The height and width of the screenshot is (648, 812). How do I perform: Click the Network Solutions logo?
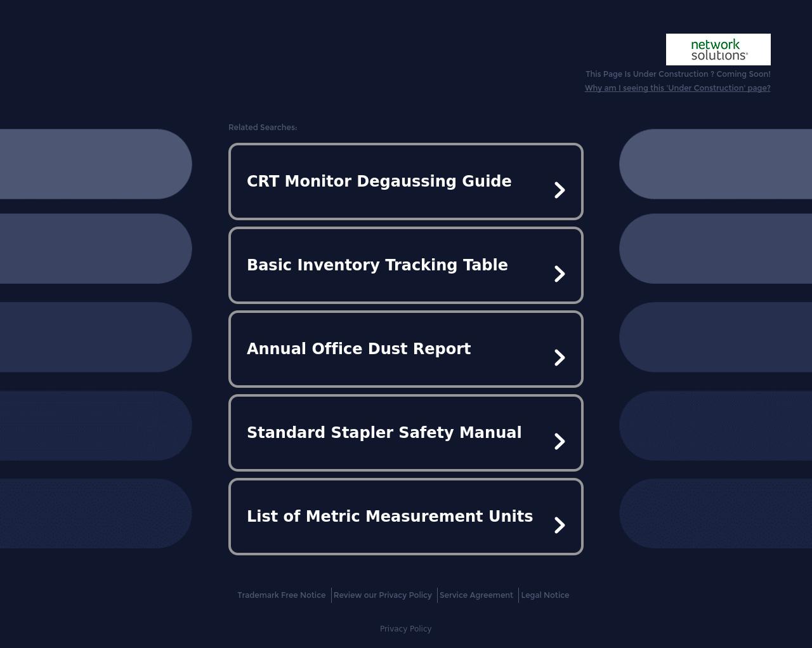click(x=718, y=50)
